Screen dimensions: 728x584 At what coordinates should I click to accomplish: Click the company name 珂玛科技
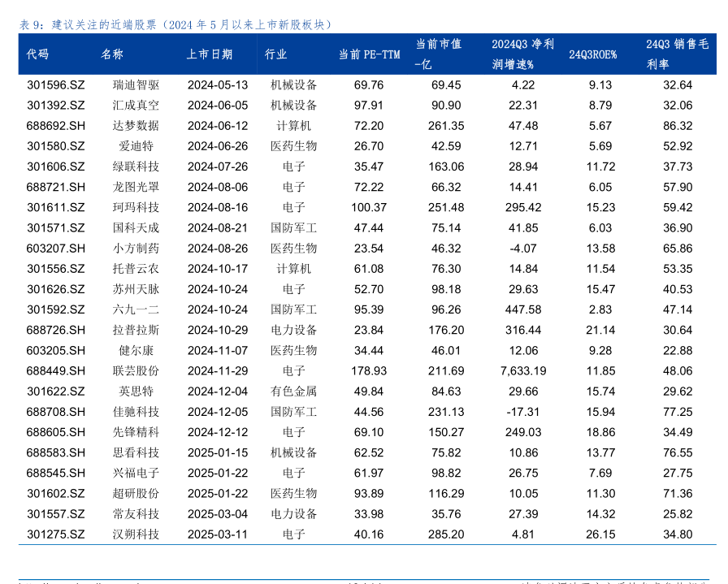[x=136, y=207]
